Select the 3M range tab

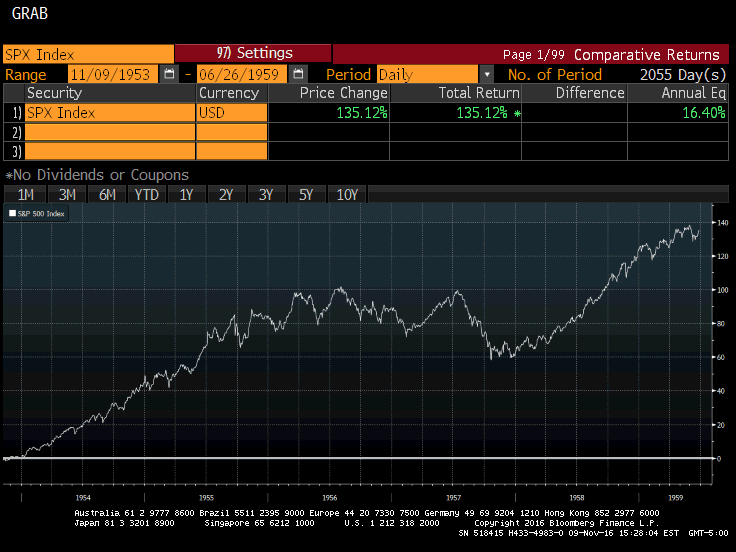pos(67,194)
